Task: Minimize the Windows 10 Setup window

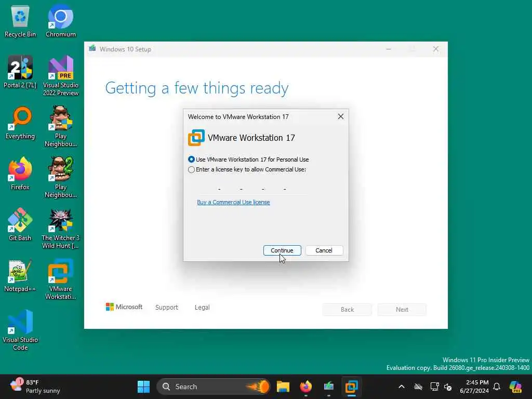Action: (389, 49)
